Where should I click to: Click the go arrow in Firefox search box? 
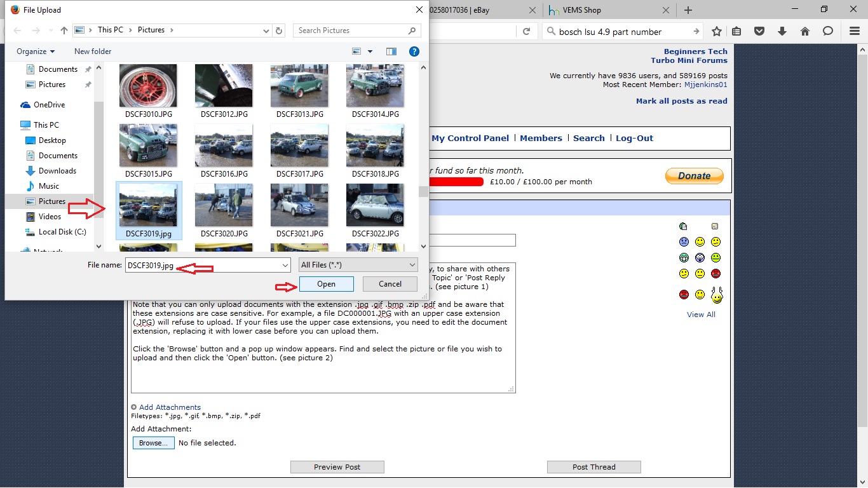(x=696, y=32)
